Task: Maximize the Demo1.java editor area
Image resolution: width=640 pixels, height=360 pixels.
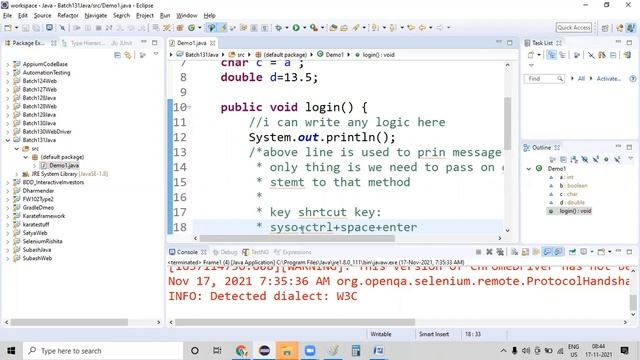Action: pyautogui.click(x=509, y=42)
